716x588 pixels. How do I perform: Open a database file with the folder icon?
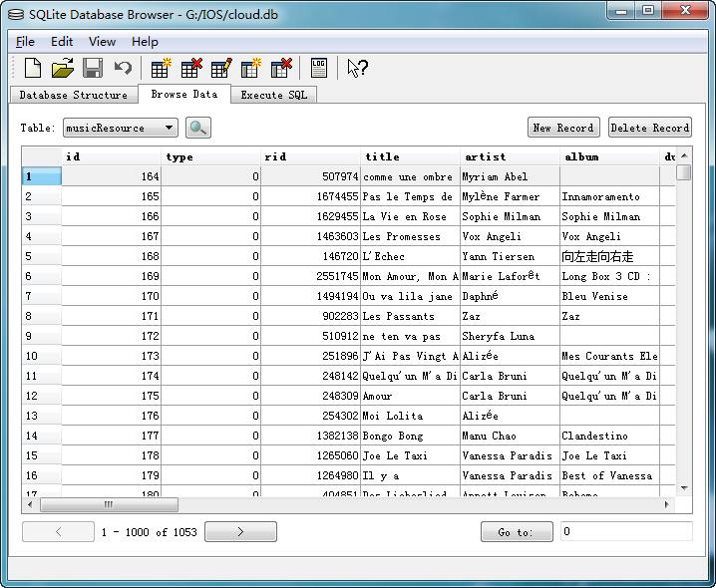pos(63,68)
